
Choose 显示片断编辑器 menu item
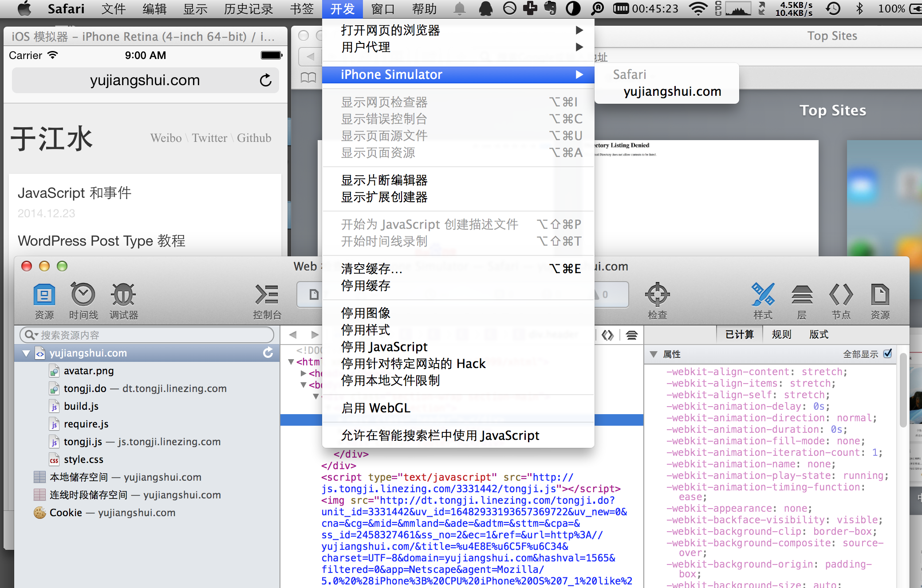pos(458,180)
